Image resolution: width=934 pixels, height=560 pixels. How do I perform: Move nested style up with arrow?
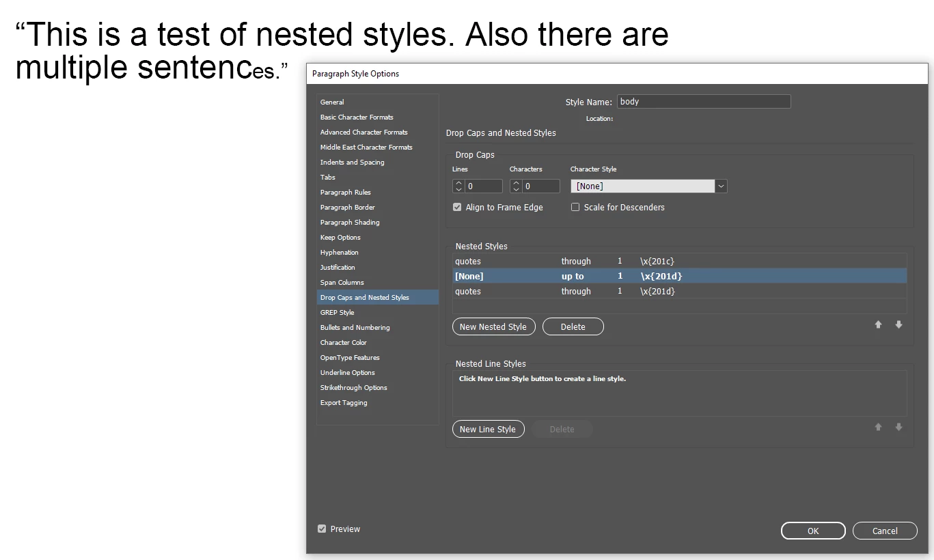click(x=879, y=325)
